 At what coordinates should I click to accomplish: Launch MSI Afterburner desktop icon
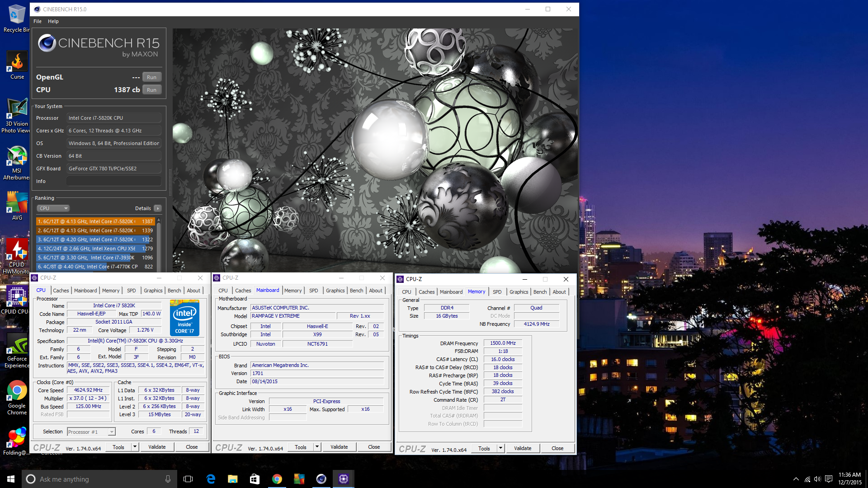16,163
